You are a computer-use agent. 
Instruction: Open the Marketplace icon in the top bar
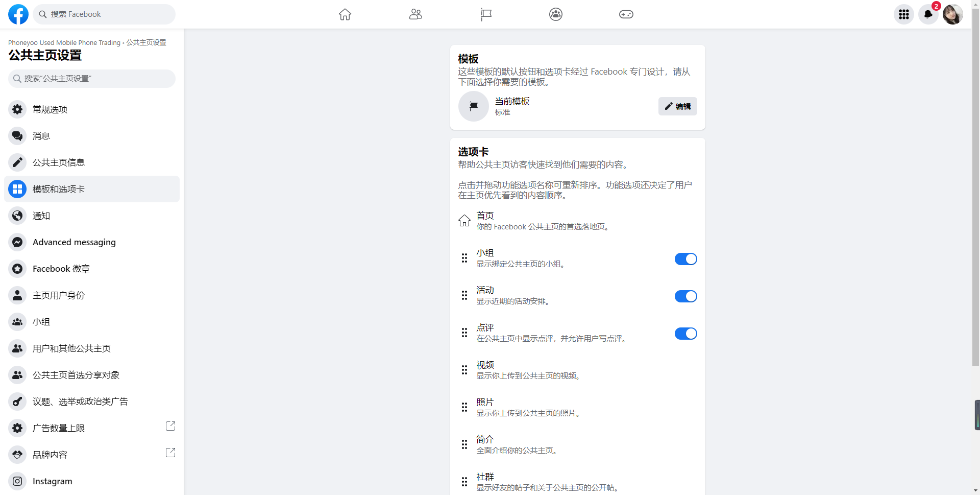point(485,14)
